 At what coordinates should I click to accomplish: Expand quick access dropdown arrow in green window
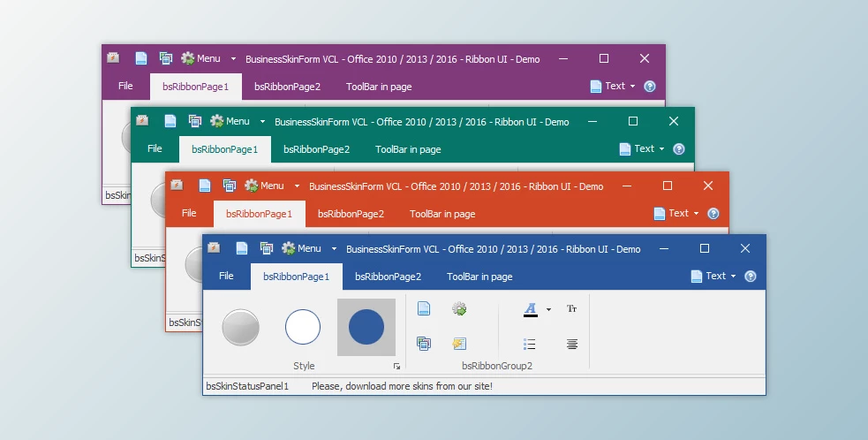pyautogui.click(x=262, y=121)
